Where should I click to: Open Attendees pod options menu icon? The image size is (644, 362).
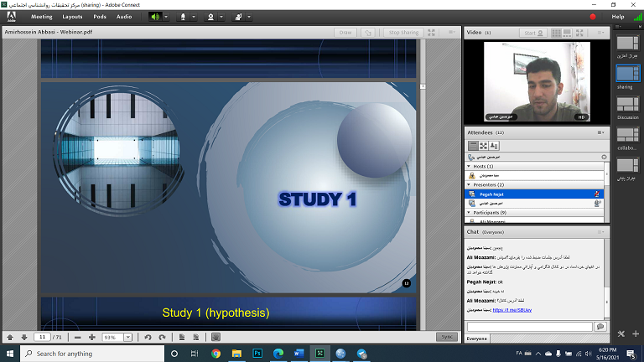[600, 132]
